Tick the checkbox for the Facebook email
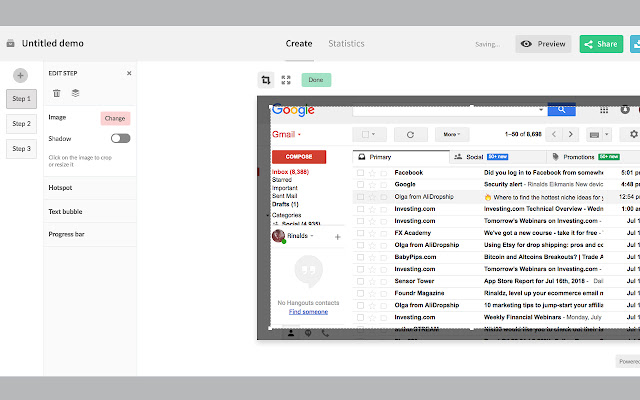Screen dimensions: 640x400 click(360, 173)
